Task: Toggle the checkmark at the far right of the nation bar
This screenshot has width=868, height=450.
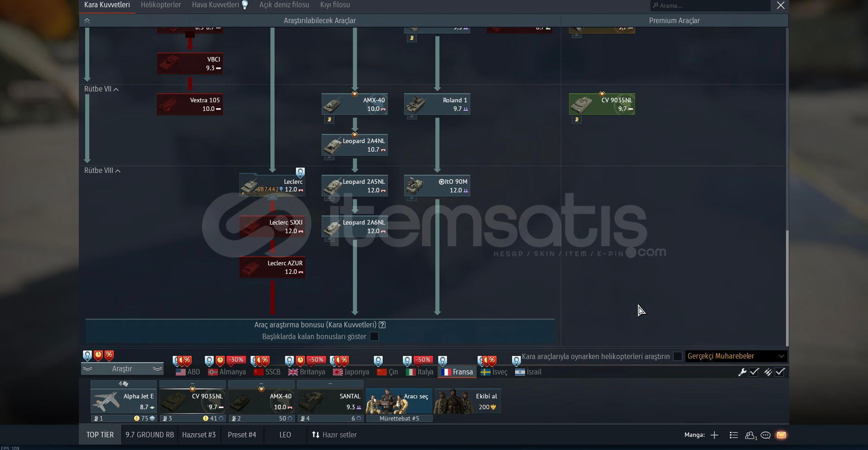Action: (780, 372)
